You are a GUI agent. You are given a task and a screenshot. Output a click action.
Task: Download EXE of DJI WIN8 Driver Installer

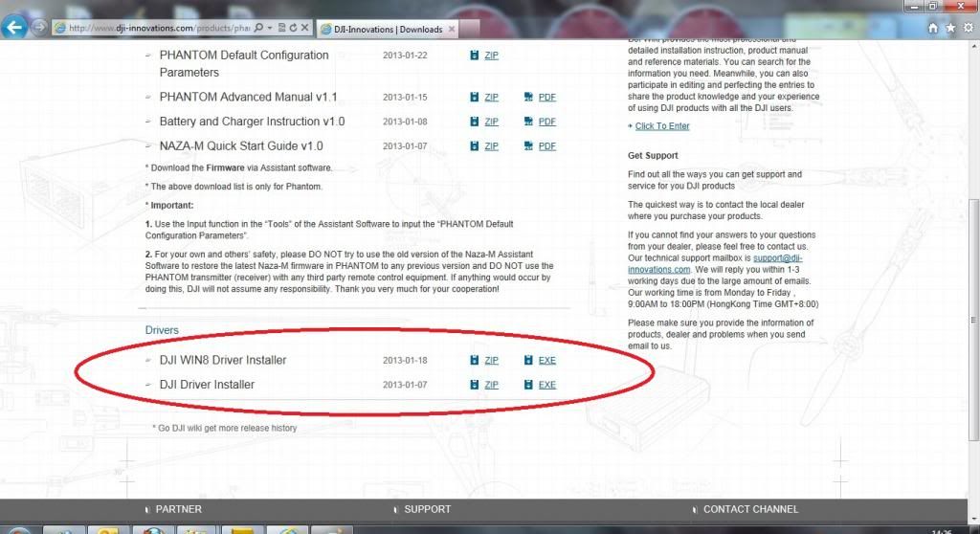click(546, 360)
